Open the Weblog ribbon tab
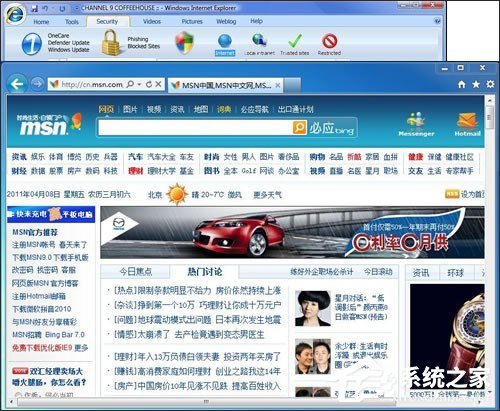 [226, 21]
